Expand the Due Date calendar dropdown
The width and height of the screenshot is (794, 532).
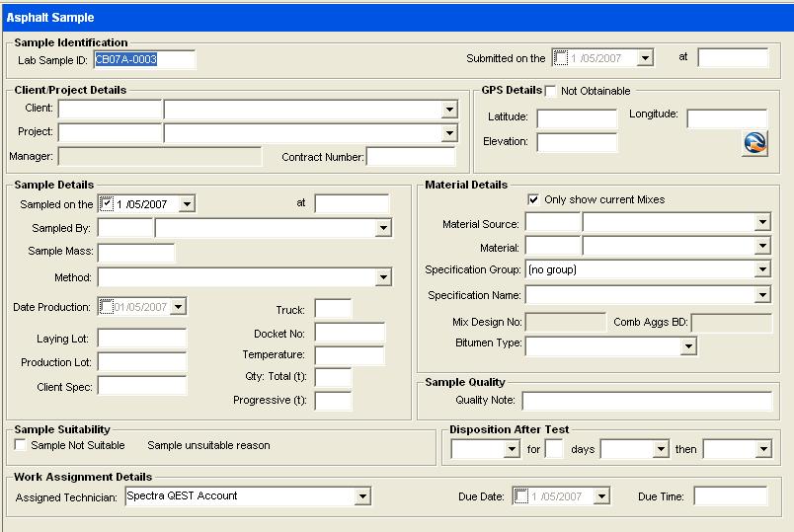pos(601,496)
